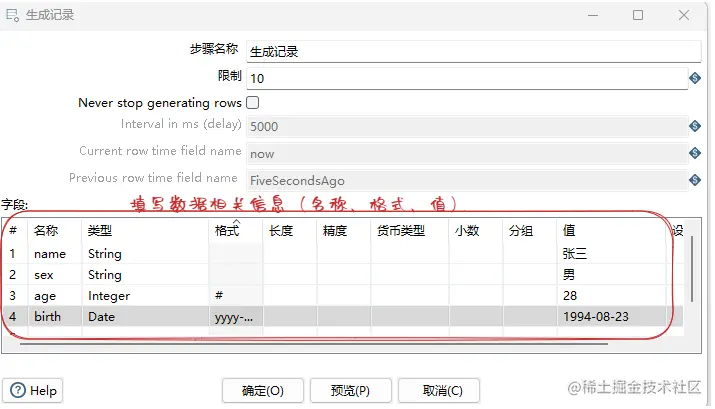This screenshot has height=409, width=715.
Task: Select the sex cell in row 2
Action: click(55, 274)
